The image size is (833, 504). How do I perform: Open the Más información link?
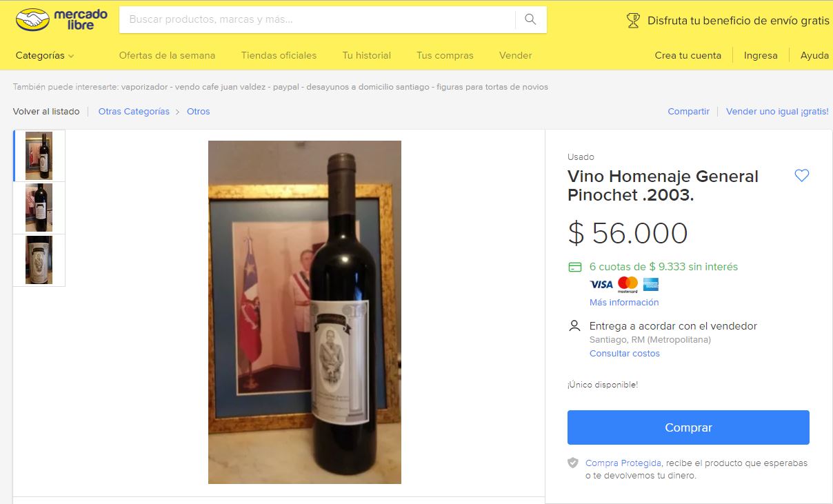coord(624,303)
